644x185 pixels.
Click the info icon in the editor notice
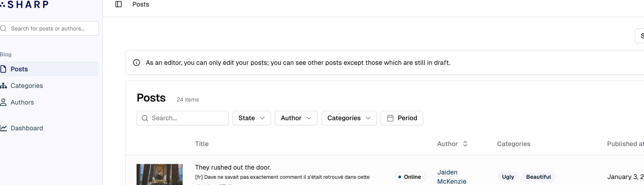137,63
